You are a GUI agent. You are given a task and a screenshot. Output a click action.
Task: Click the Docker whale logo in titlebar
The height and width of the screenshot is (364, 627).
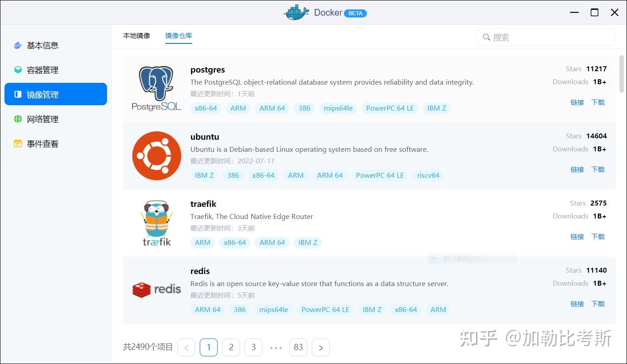tap(296, 13)
